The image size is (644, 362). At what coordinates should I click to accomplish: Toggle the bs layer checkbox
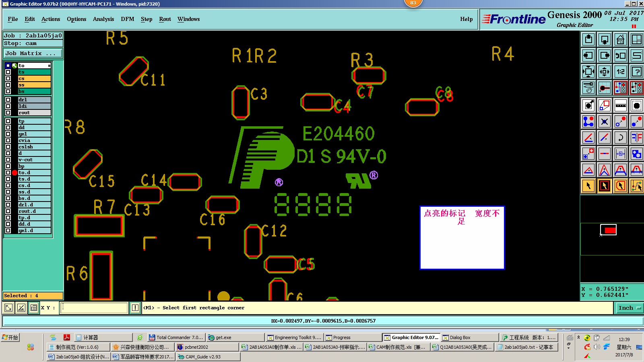pos(8,91)
